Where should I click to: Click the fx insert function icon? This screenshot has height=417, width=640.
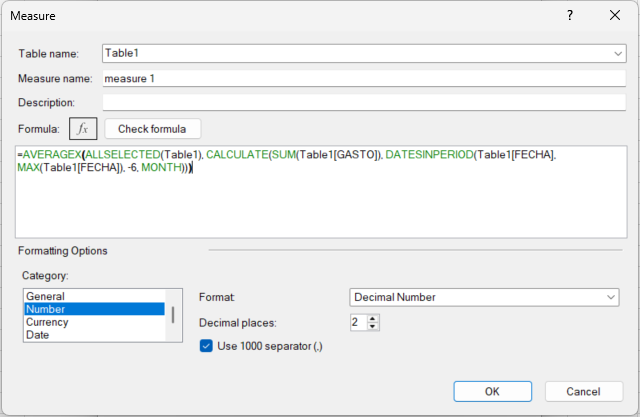click(82, 129)
